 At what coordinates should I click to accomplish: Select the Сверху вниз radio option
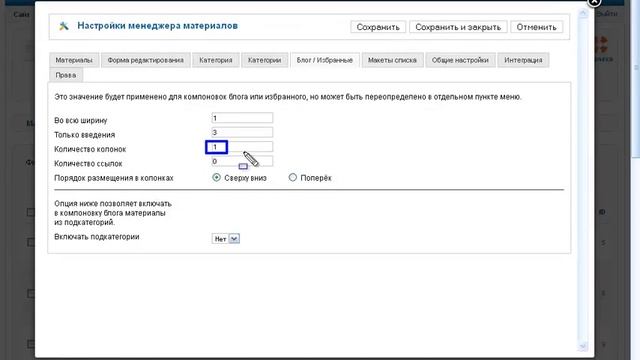point(216,178)
